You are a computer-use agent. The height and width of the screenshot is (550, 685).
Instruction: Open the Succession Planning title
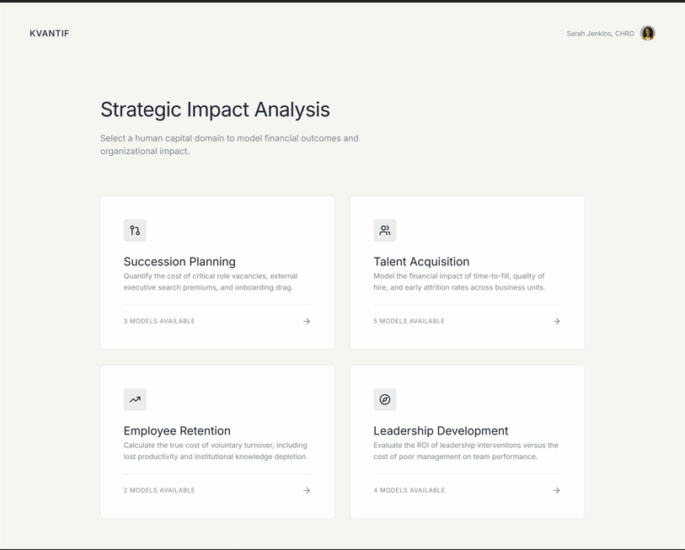coord(180,262)
